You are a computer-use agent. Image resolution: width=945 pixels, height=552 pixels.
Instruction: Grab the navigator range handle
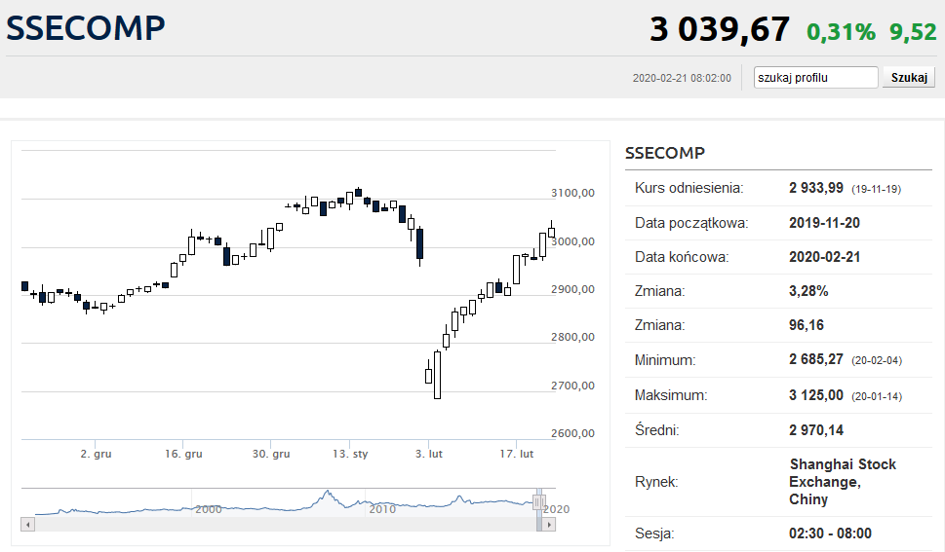538,502
